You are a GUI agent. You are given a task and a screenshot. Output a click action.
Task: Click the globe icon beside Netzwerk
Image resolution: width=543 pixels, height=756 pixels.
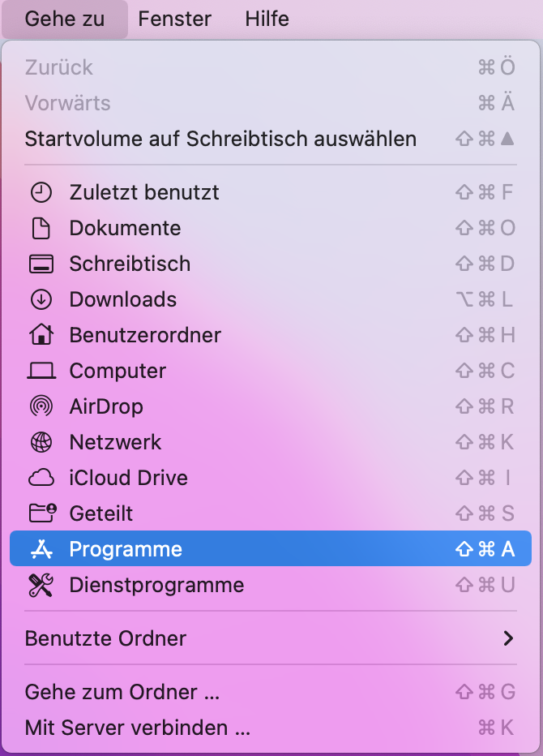pos(41,442)
